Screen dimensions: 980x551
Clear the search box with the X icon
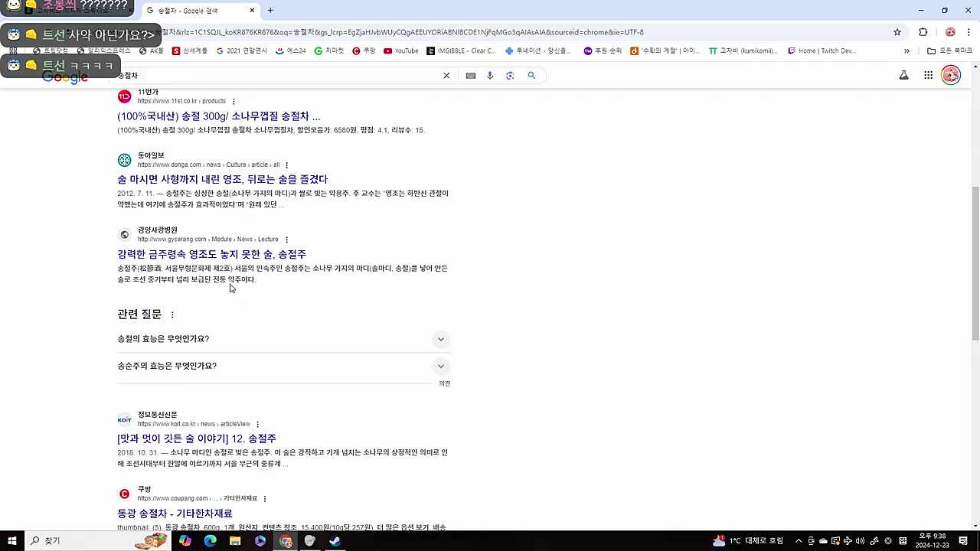coord(446,75)
